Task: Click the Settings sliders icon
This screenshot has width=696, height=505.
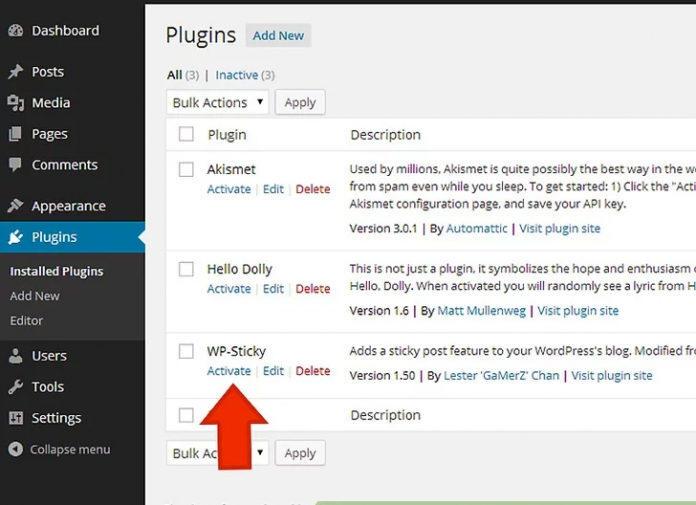Action: 15,418
